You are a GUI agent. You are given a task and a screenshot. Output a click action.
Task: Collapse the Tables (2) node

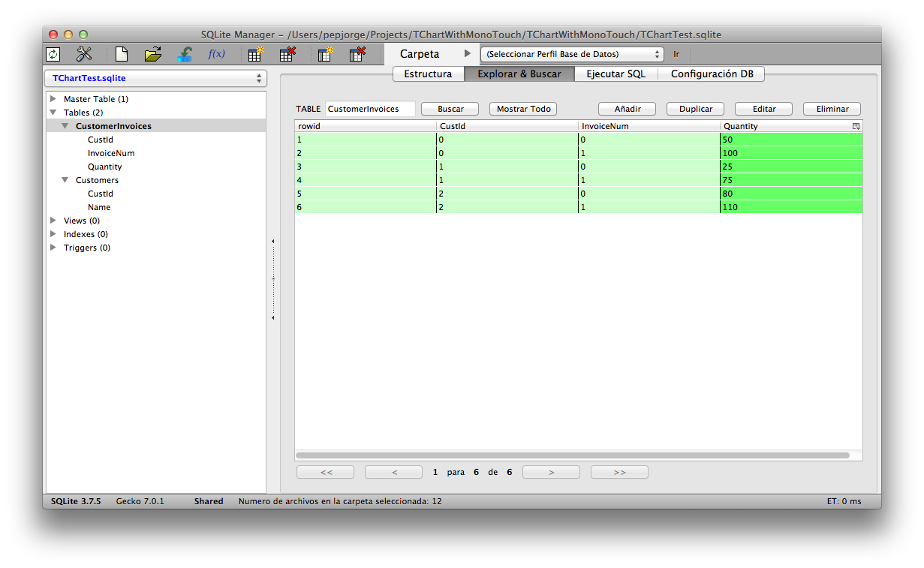pyautogui.click(x=53, y=113)
